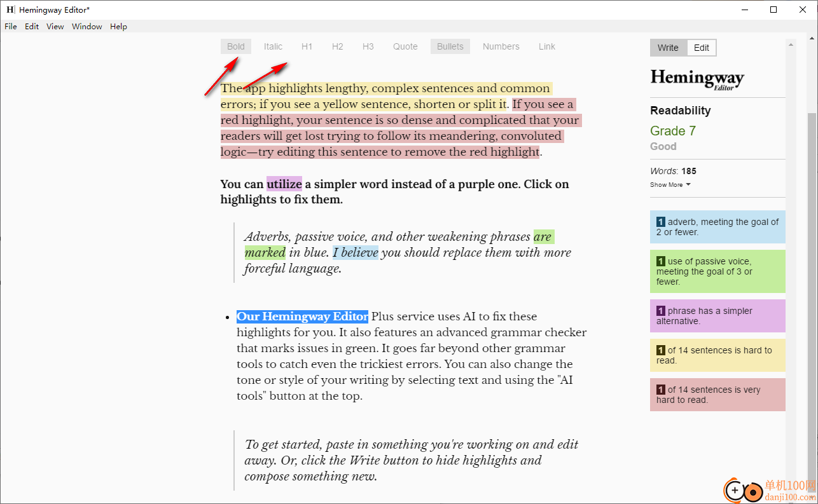Toggle Bullets list formatting
Image resolution: width=818 pixels, height=504 pixels.
pyautogui.click(x=450, y=46)
